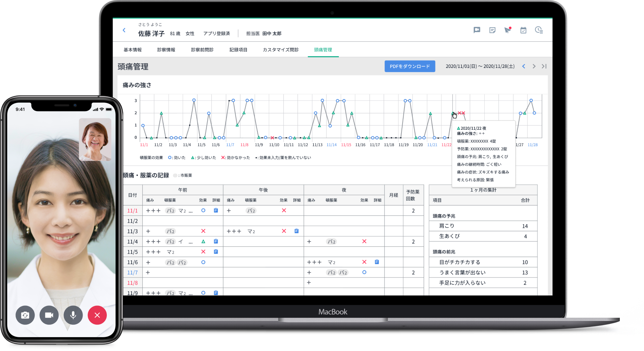Go back using the header back arrow
Image resolution: width=644 pixels, height=351 pixels.
(124, 30)
